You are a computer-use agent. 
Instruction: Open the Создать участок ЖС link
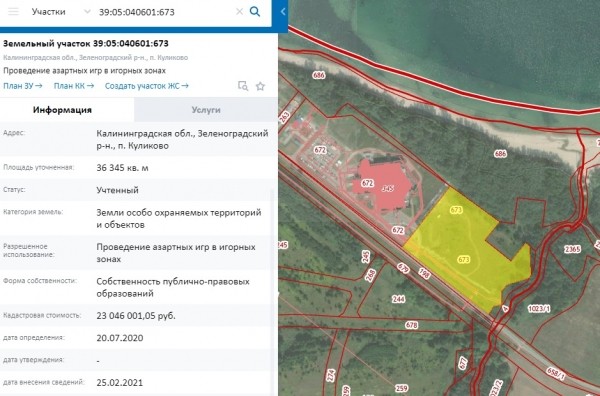147,86
